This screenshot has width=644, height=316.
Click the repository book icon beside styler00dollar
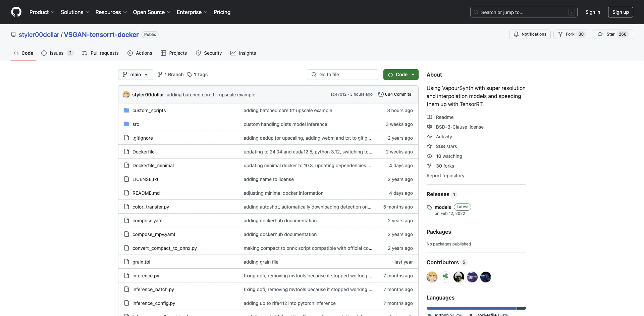coord(13,35)
